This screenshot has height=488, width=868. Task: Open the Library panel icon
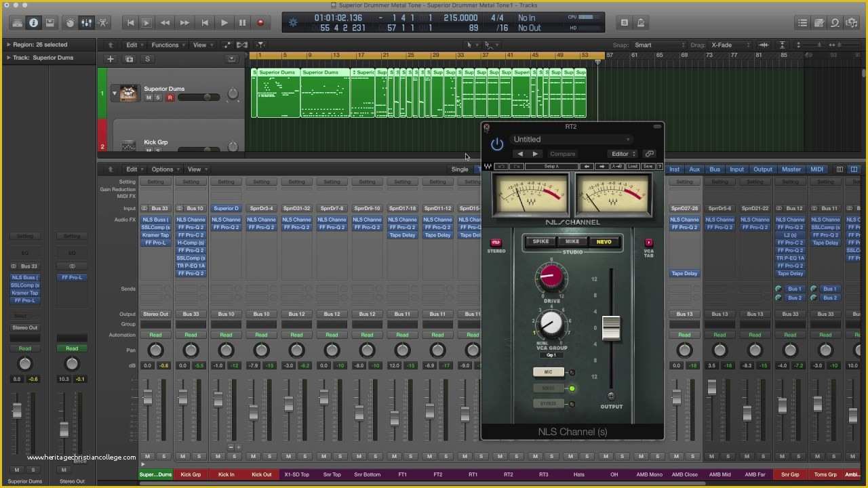(x=17, y=22)
